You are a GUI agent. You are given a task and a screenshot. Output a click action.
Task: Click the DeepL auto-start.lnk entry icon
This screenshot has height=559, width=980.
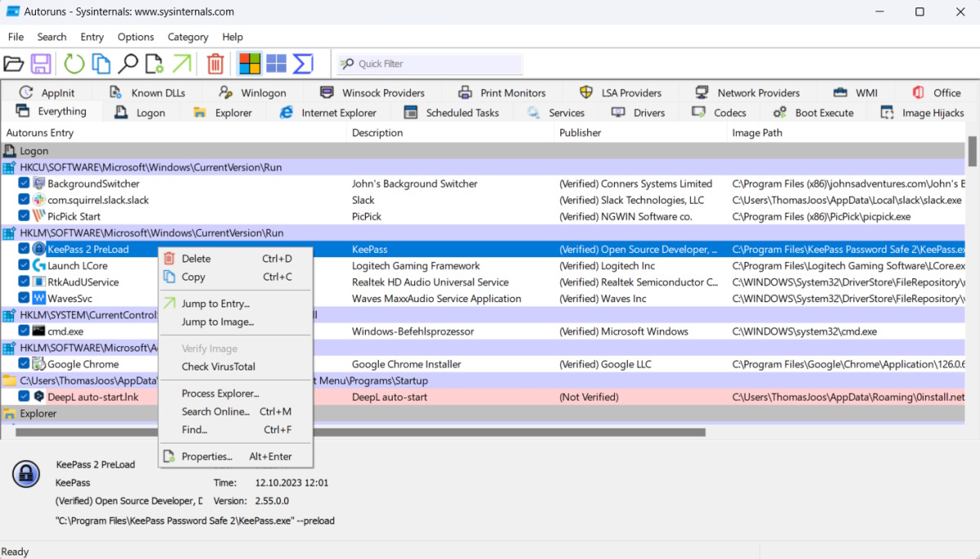[x=39, y=397]
